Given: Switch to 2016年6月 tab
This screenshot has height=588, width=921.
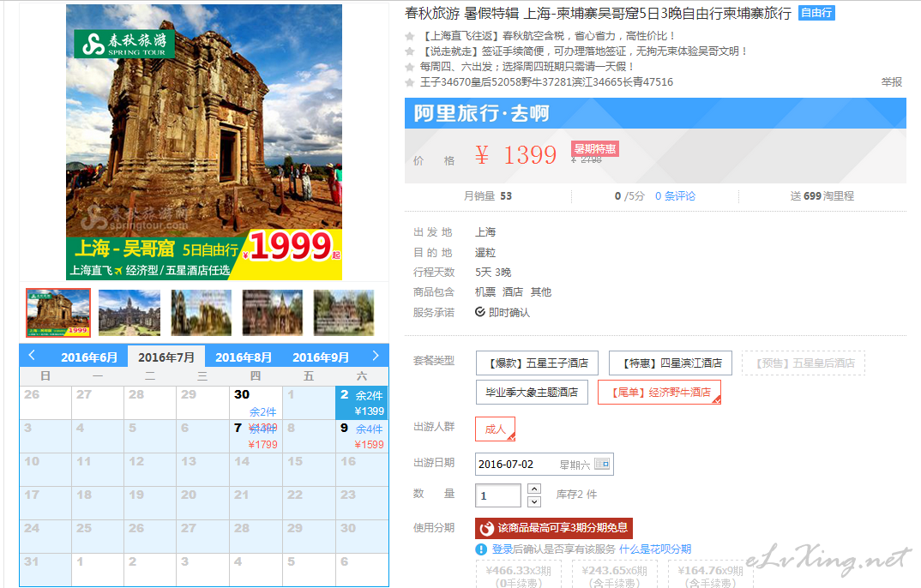Looking at the screenshot, I should (89, 357).
